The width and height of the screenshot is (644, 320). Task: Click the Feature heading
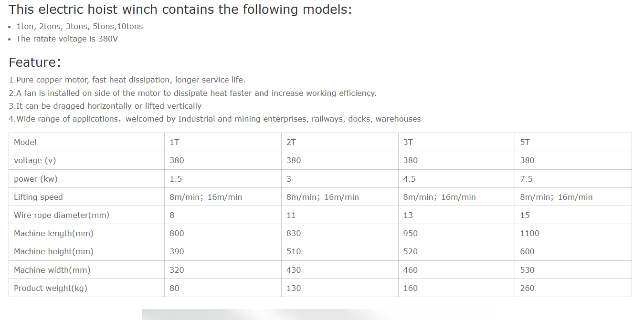click(35, 62)
